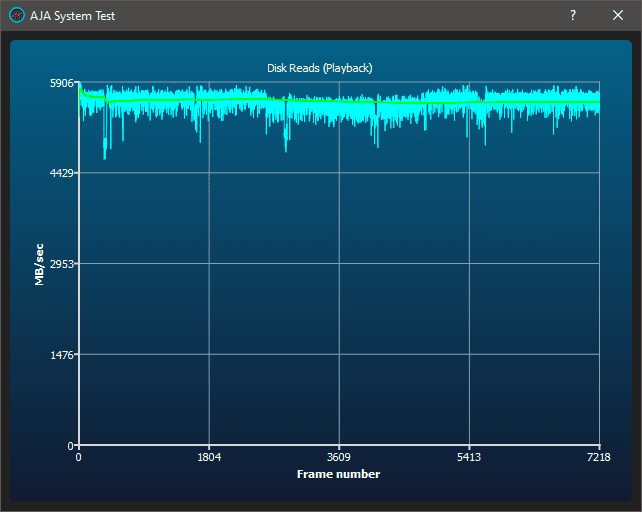
Task: Click the 2953 y-axis label
Action: [62, 264]
